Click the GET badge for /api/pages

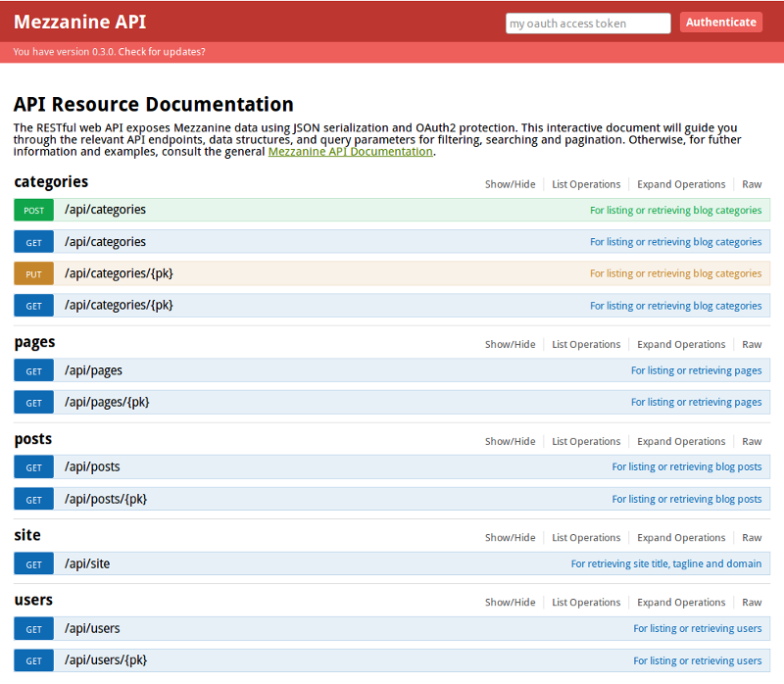point(33,371)
